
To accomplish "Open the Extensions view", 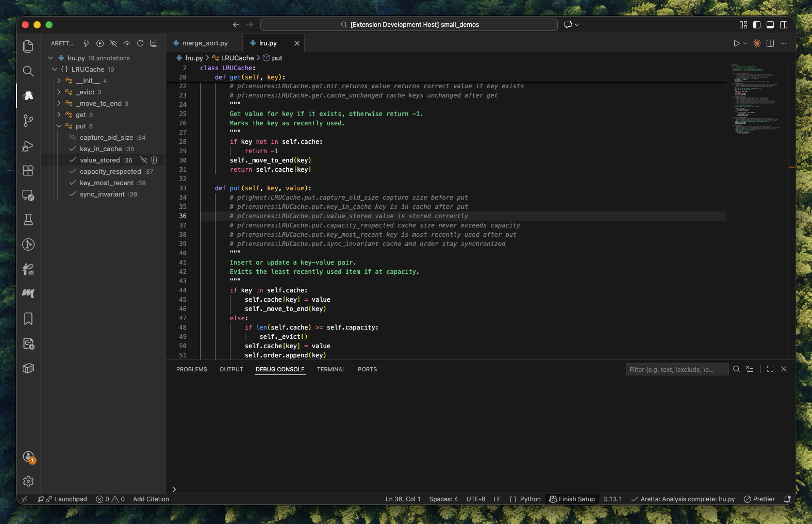I will pos(28,171).
